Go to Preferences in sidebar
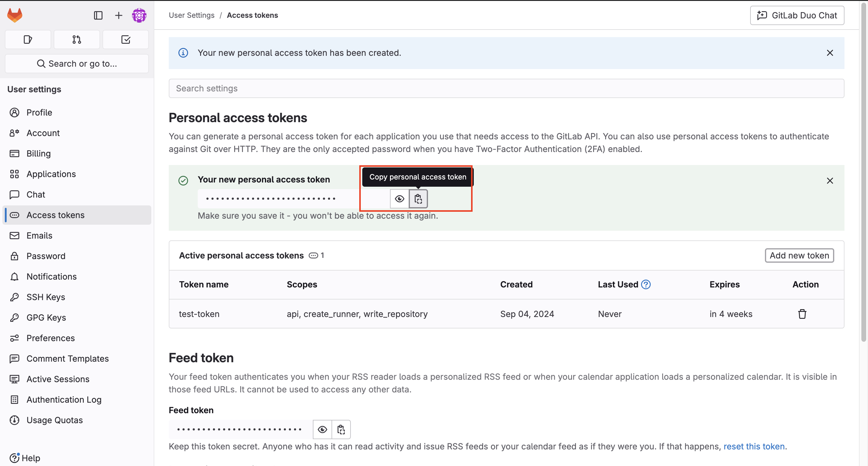This screenshot has width=868, height=466. pyautogui.click(x=51, y=338)
